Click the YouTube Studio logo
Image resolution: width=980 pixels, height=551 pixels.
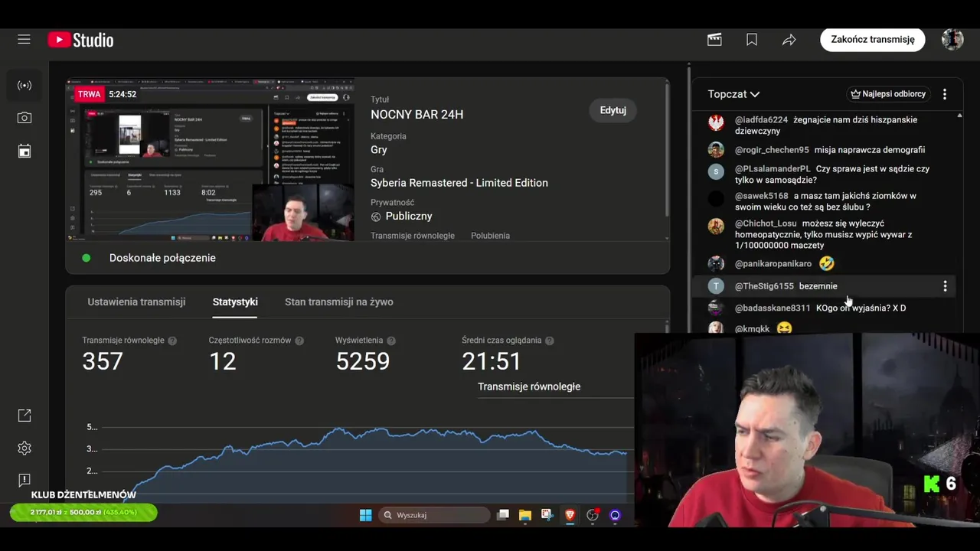[80, 40]
